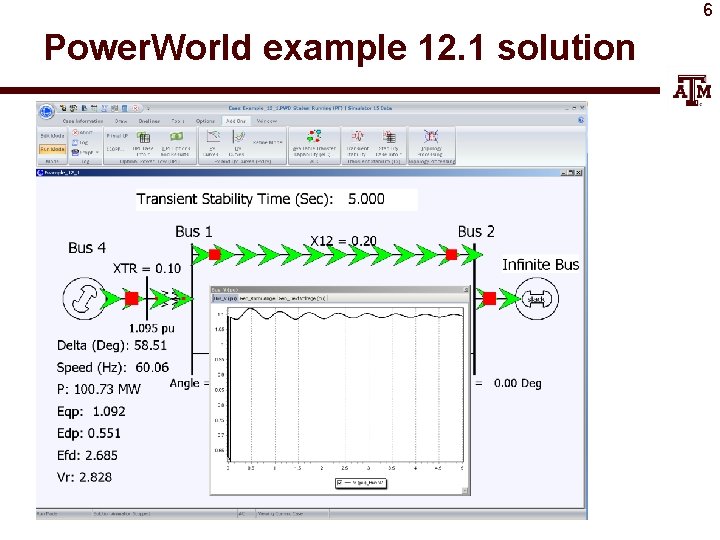
Task: Click the Delta (Deg) 58.51 field
Action: point(112,345)
